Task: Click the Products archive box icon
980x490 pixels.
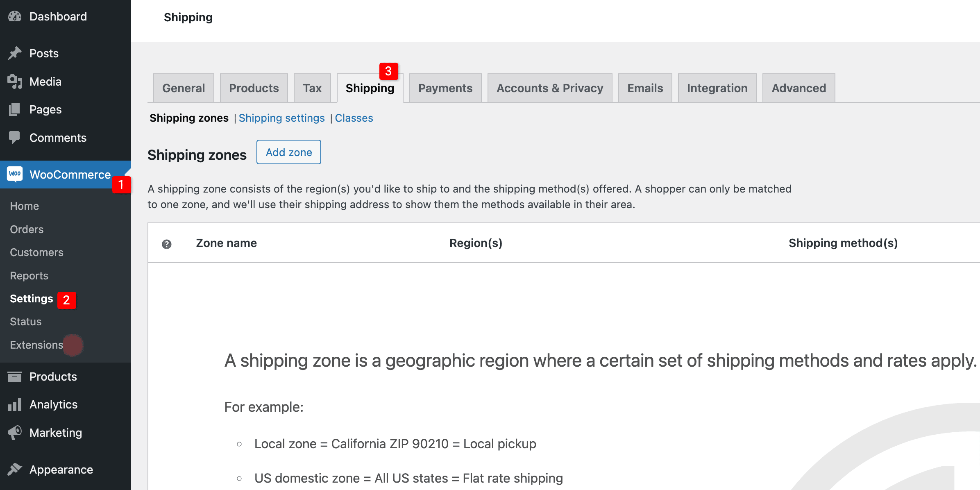Action: pyautogui.click(x=15, y=377)
